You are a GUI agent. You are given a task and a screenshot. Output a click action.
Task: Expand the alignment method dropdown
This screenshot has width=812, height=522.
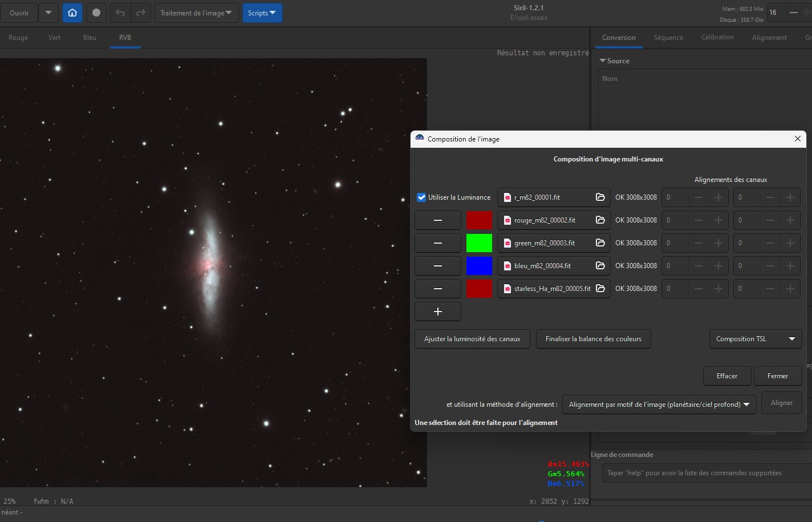pos(659,404)
